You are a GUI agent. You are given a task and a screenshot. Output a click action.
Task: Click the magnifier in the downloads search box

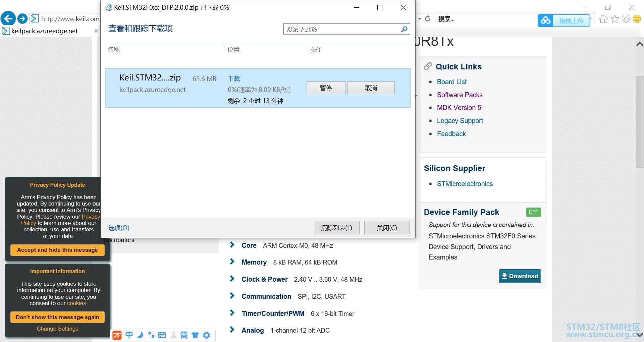[404, 29]
